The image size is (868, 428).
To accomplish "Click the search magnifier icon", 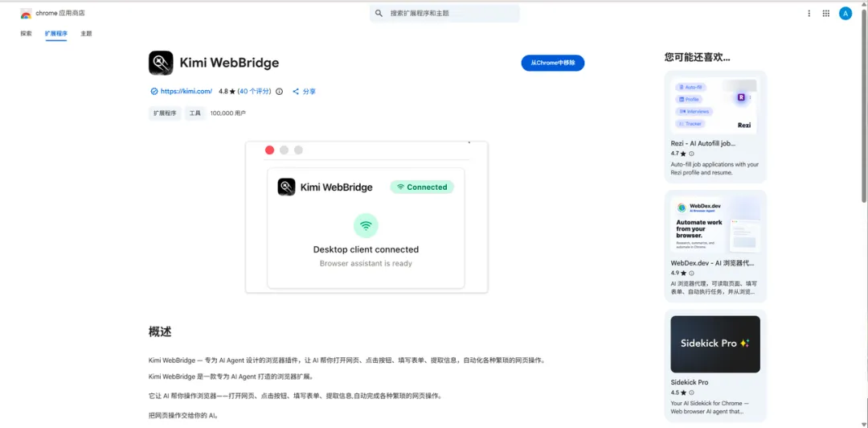I will (x=379, y=14).
